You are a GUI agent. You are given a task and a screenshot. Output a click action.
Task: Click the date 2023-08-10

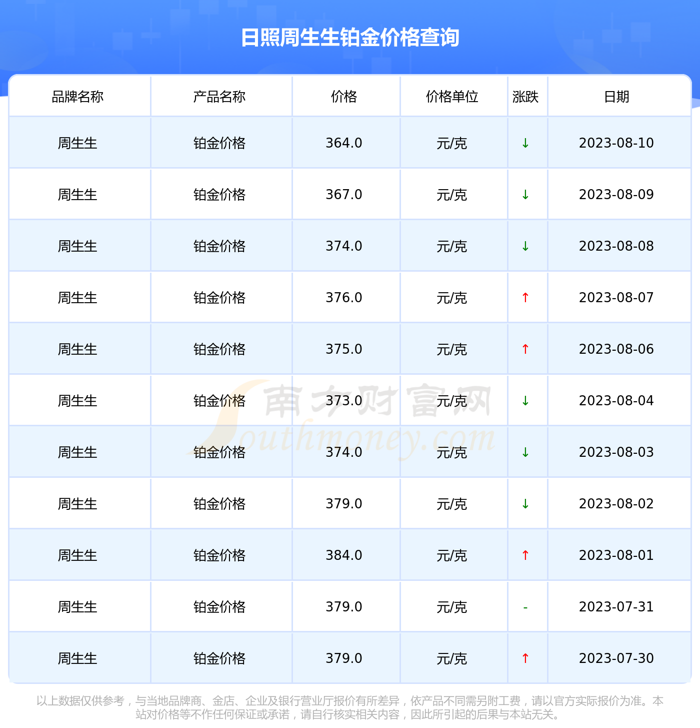point(616,143)
